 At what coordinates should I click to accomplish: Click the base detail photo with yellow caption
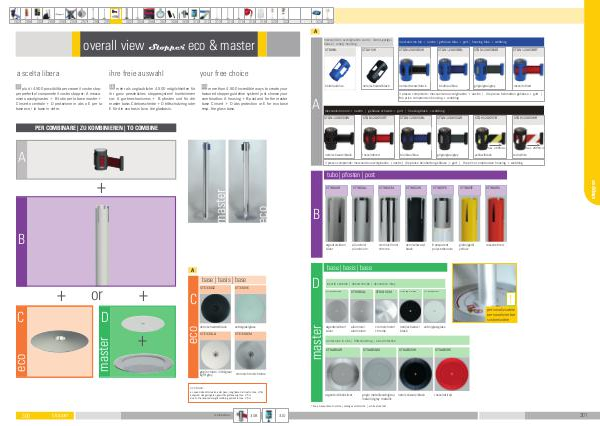(x=484, y=293)
